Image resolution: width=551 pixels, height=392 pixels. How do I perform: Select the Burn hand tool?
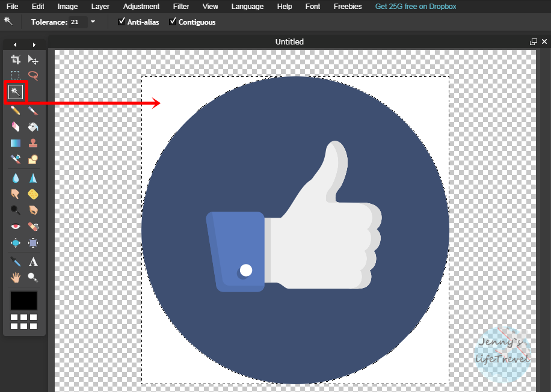point(33,210)
